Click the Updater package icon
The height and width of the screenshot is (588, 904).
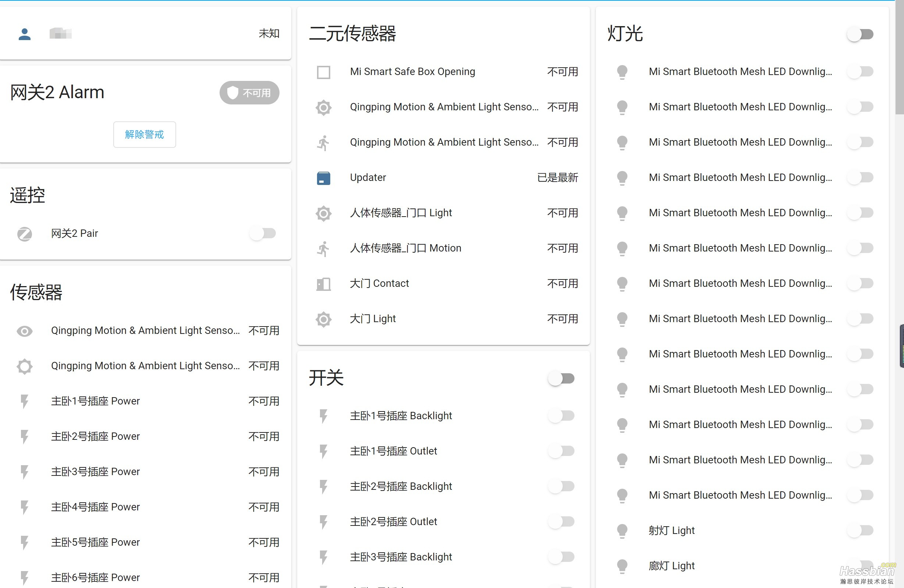point(324,178)
